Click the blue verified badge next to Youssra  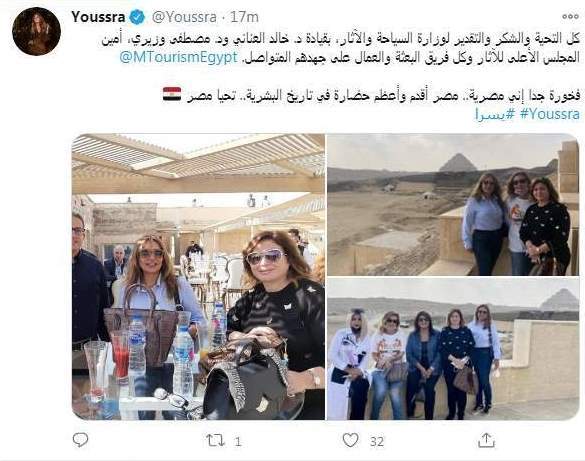click(137, 18)
